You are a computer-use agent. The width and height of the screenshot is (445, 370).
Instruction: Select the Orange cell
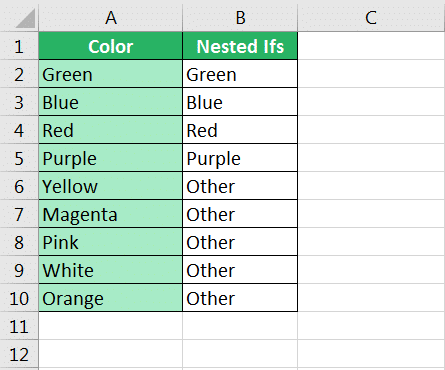[x=111, y=298]
